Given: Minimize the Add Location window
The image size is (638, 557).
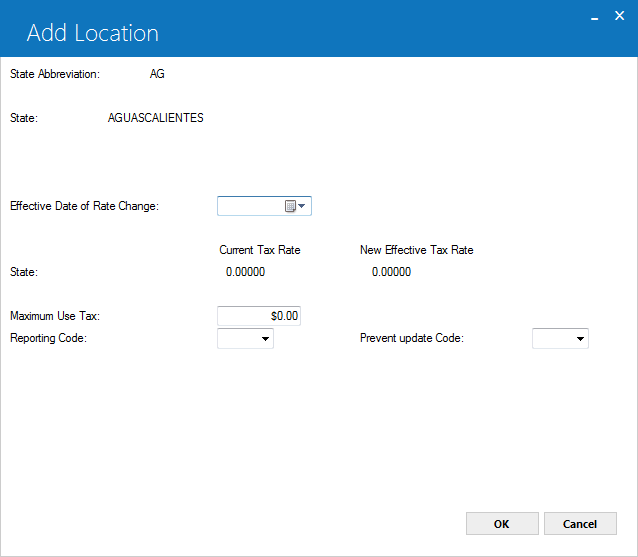Looking at the screenshot, I should (x=594, y=17).
